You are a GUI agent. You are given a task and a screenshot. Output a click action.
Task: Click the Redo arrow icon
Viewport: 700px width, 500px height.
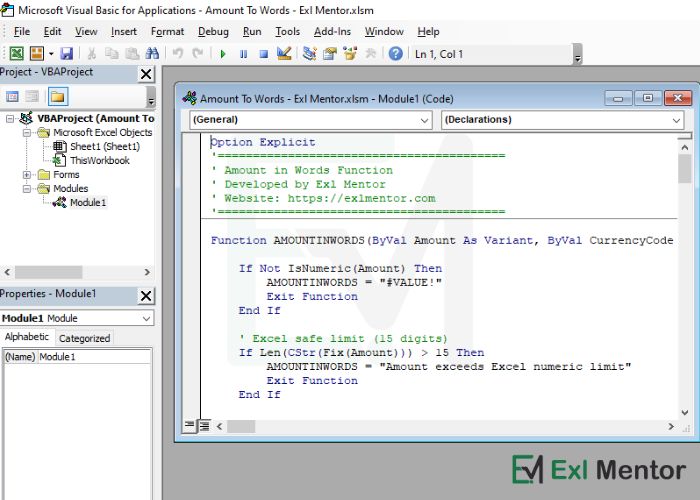pyautogui.click(x=198, y=54)
